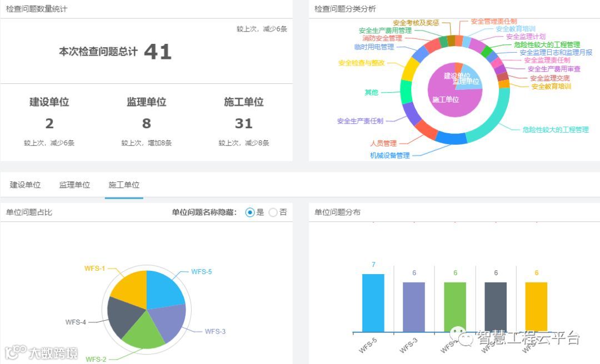
Task: Click the 检查问题数量统计 panel title
Action: tap(37, 9)
